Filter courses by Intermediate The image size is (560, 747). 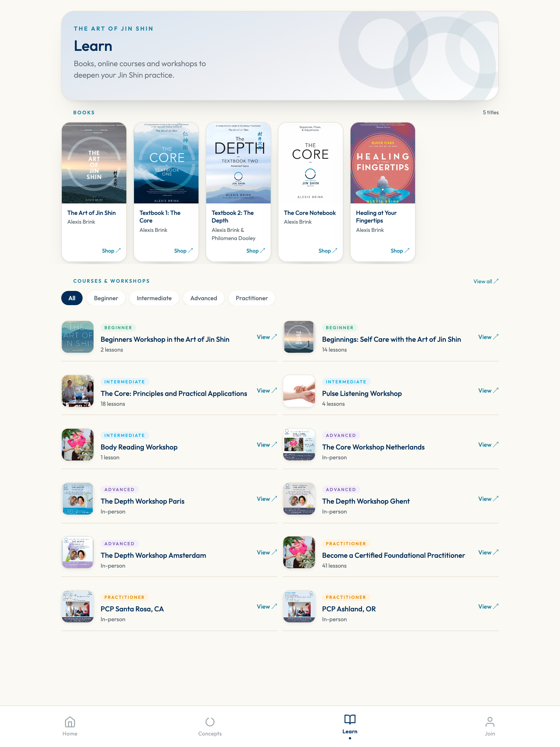tap(154, 298)
